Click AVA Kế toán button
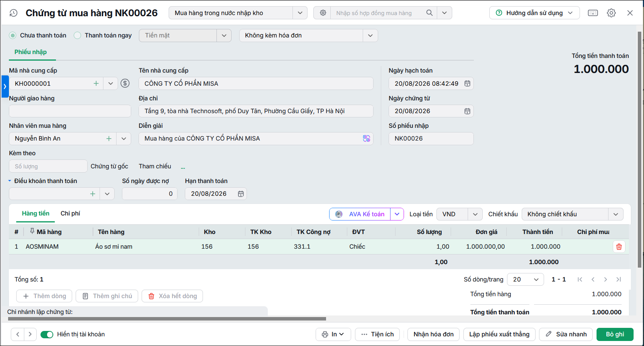The image size is (644, 346). pyautogui.click(x=360, y=214)
